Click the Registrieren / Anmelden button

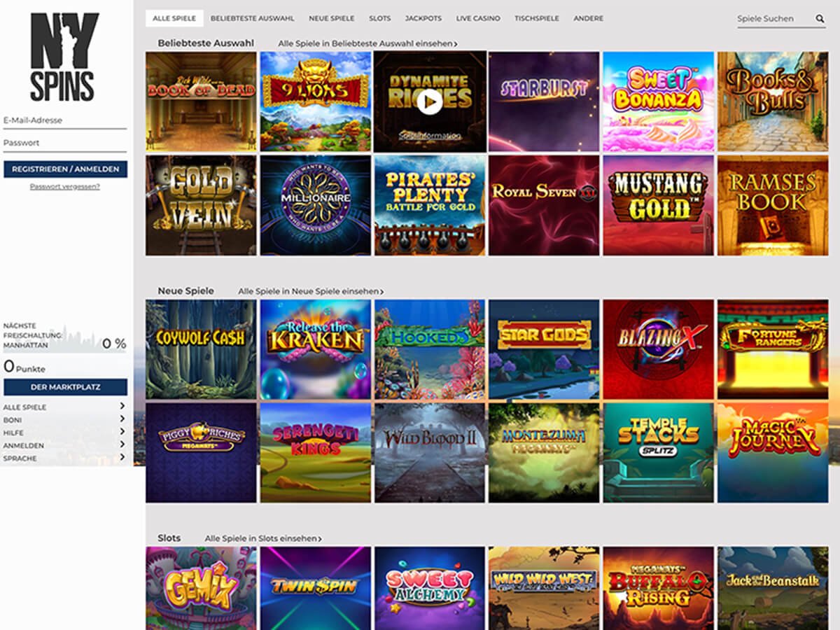pos(65,169)
